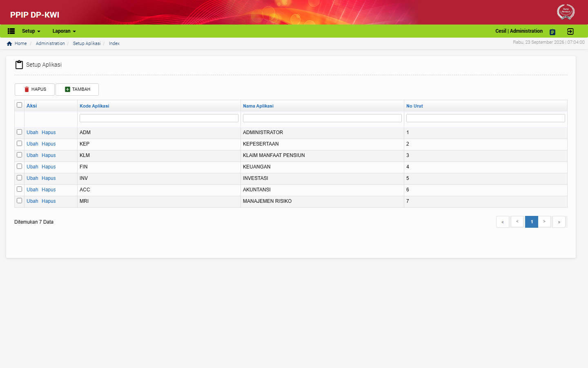Click the clipboard icon beside Cesil Administration

[552, 32]
